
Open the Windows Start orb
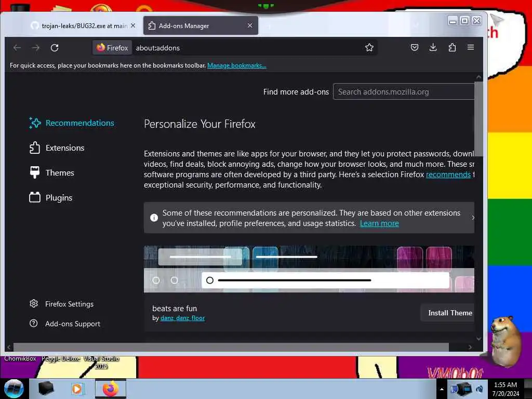(14, 389)
